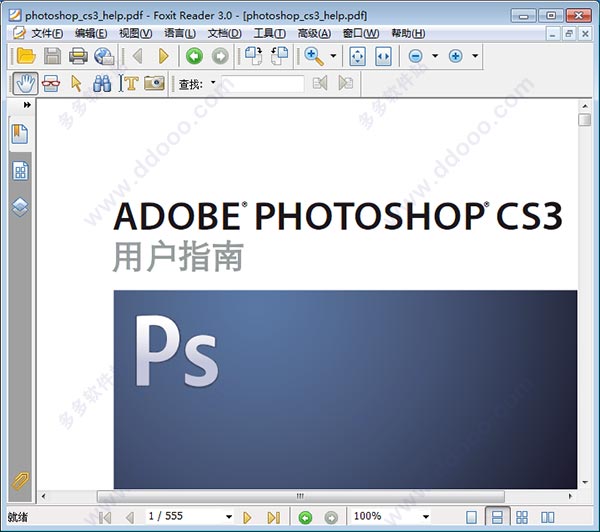Click Find Next icon next to search box

point(346,83)
